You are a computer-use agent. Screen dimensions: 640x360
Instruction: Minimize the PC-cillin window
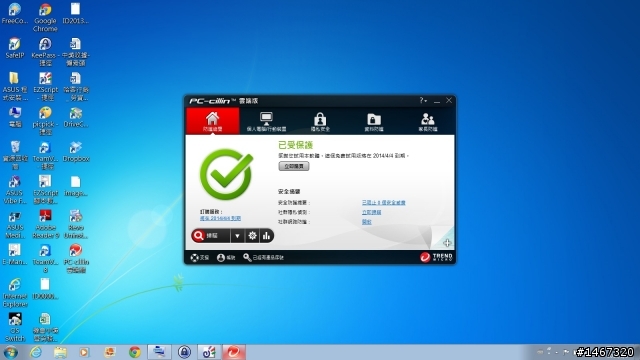(437, 101)
